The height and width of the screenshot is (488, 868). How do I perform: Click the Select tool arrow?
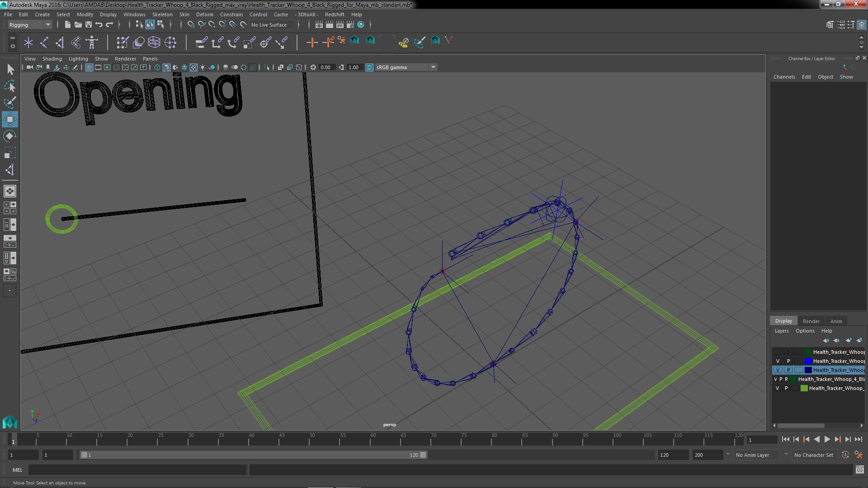[x=10, y=69]
